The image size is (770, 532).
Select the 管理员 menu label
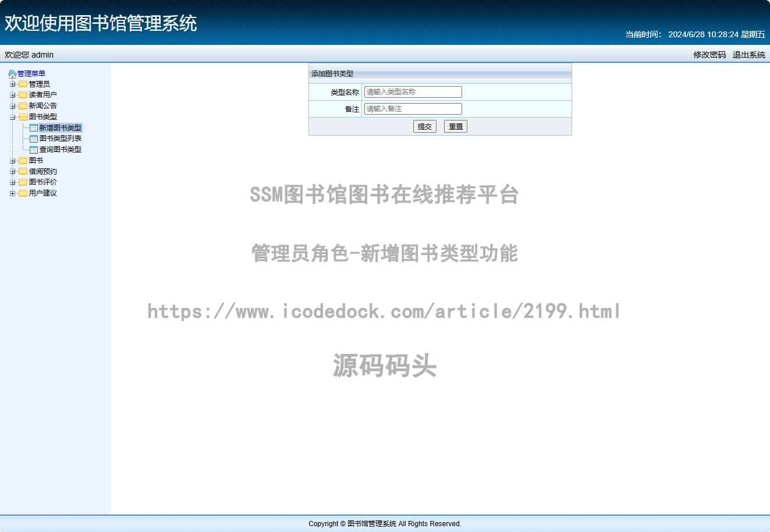pyautogui.click(x=40, y=84)
